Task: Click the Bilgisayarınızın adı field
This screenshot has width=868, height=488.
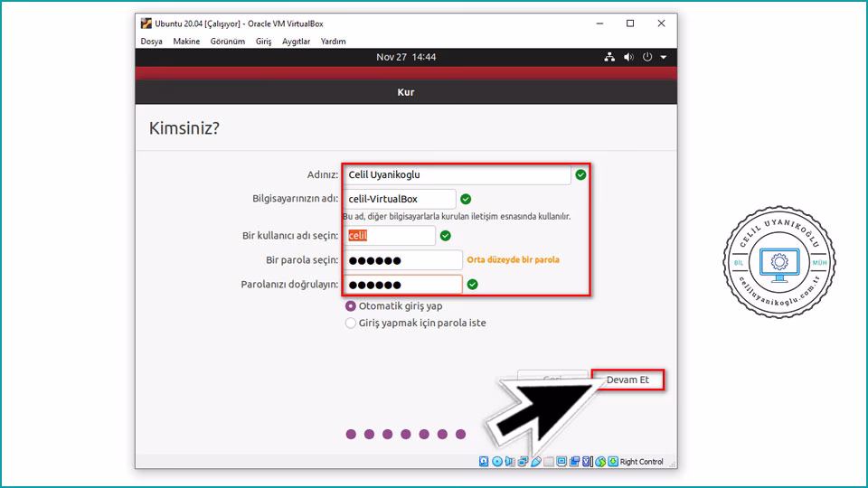Action: pyautogui.click(x=400, y=199)
